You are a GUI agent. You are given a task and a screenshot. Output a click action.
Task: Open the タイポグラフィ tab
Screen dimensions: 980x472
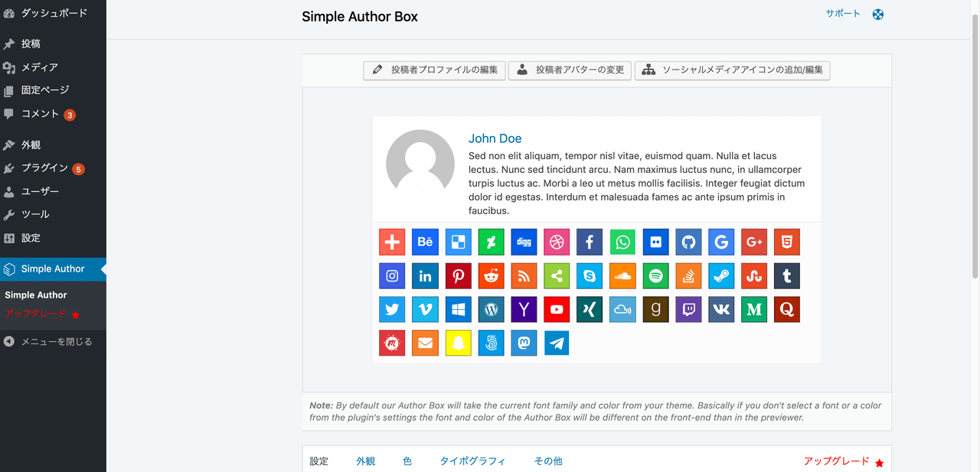tap(472, 461)
